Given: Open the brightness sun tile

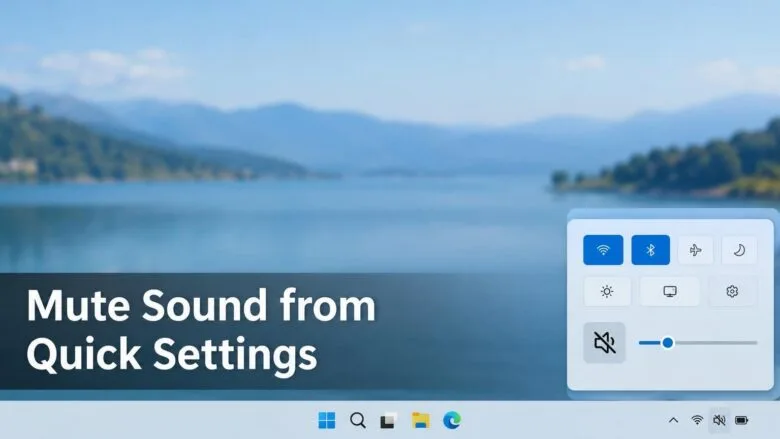Looking at the screenshot, I should tap(607, 291).
